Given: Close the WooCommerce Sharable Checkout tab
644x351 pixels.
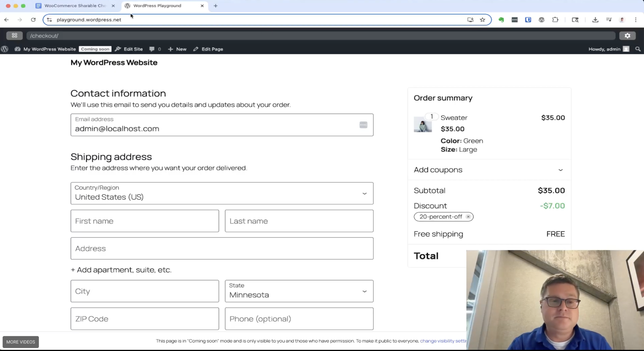Looking at the screenshot, I should (x=113, y=6).
